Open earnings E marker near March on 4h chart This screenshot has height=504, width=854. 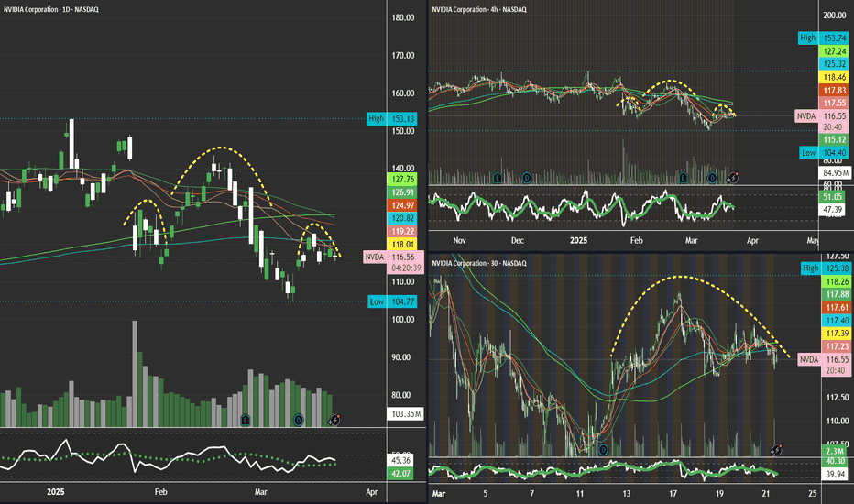[x=684, y=178]
